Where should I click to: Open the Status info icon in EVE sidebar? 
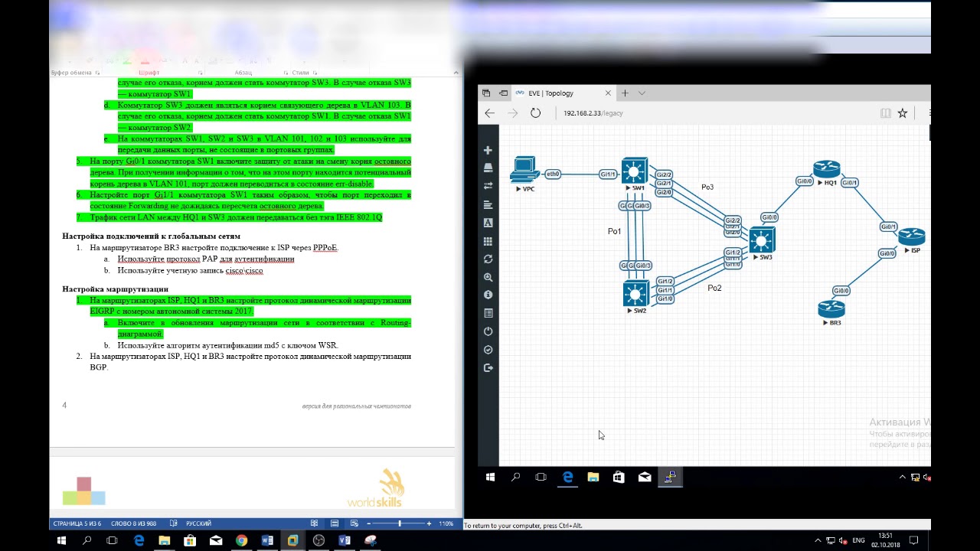488,295
